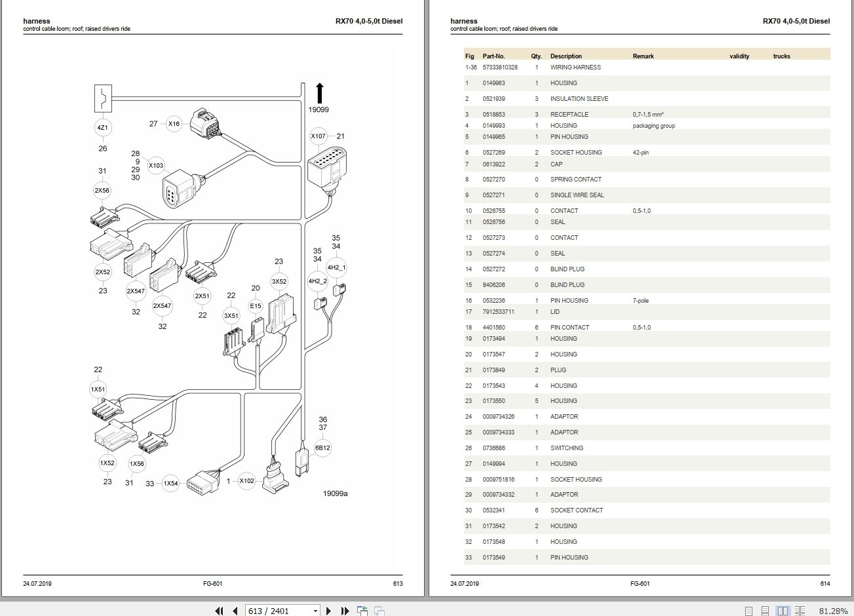Click the go-to-next-view icon

[379, 611]
